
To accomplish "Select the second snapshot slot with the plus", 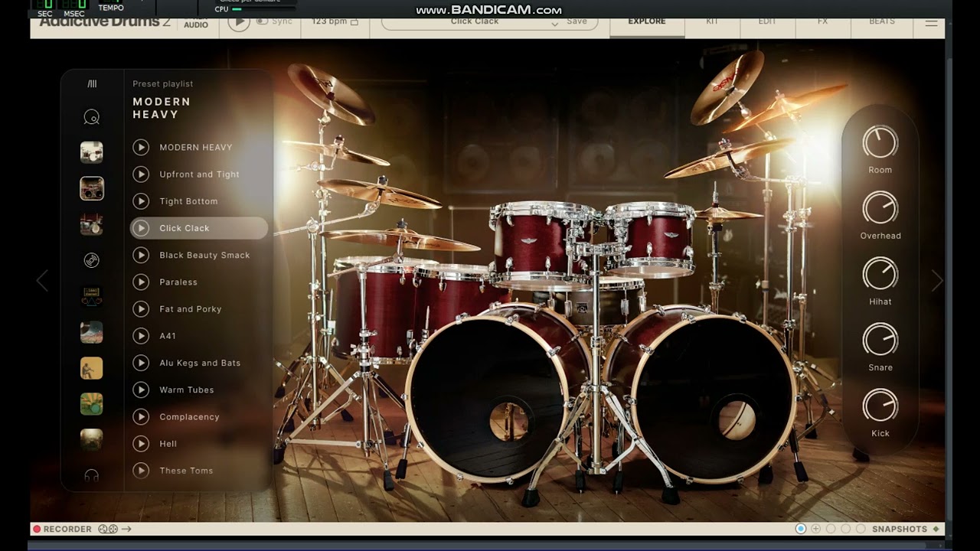I will [816, 529].
